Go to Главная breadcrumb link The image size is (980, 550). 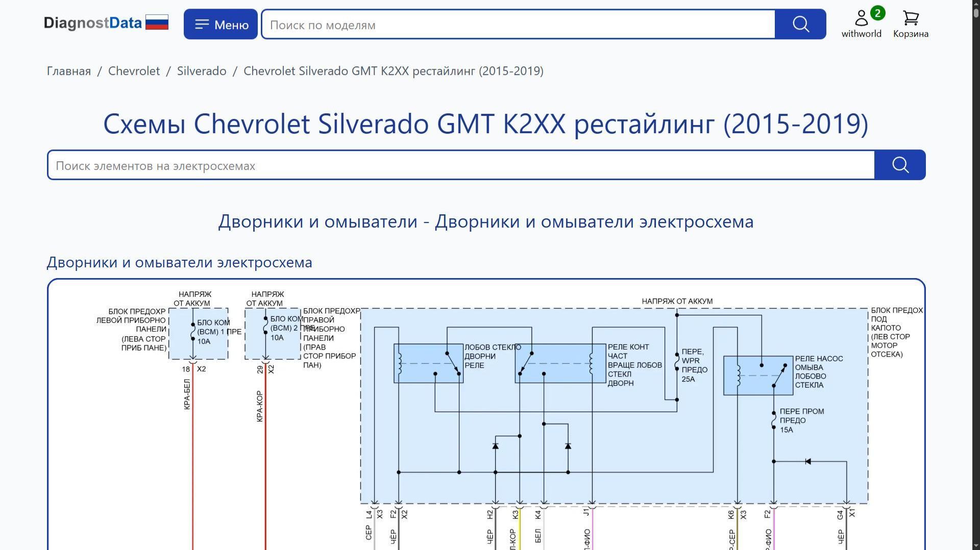coord(69,71)
